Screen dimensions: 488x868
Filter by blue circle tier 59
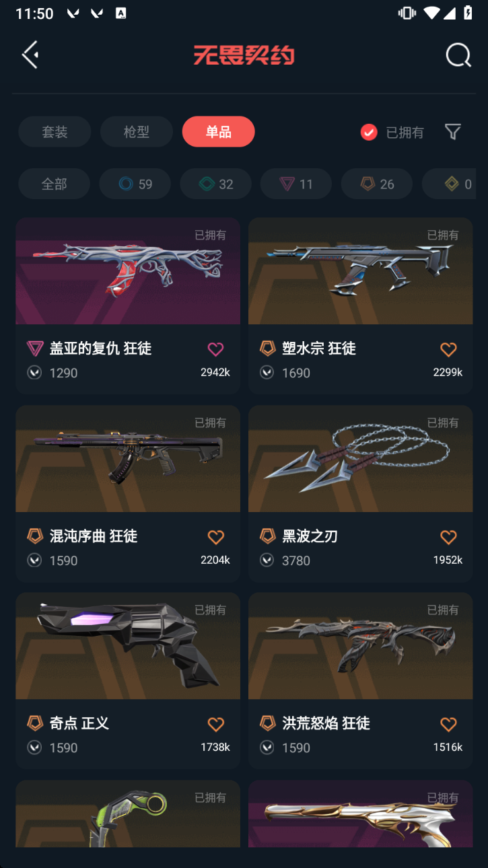coord(135,184)
